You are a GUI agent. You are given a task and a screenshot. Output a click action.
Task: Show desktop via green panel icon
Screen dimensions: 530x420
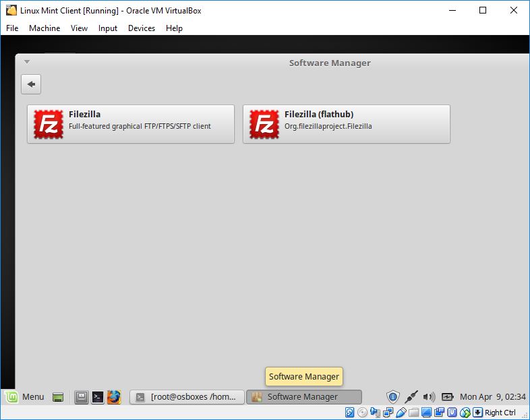[58, 397]
